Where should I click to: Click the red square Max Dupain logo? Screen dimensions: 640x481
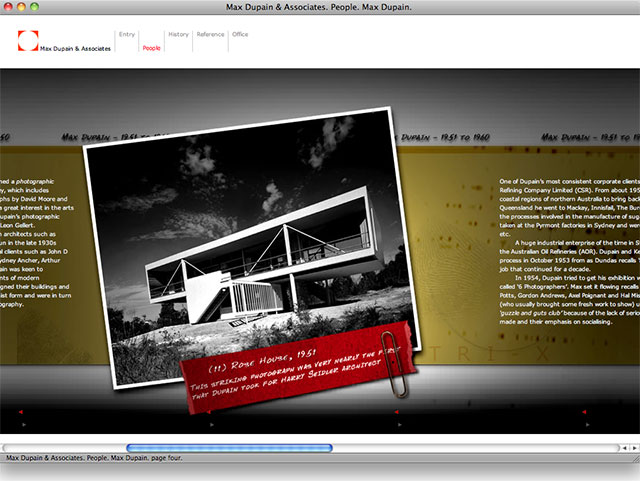28,40
